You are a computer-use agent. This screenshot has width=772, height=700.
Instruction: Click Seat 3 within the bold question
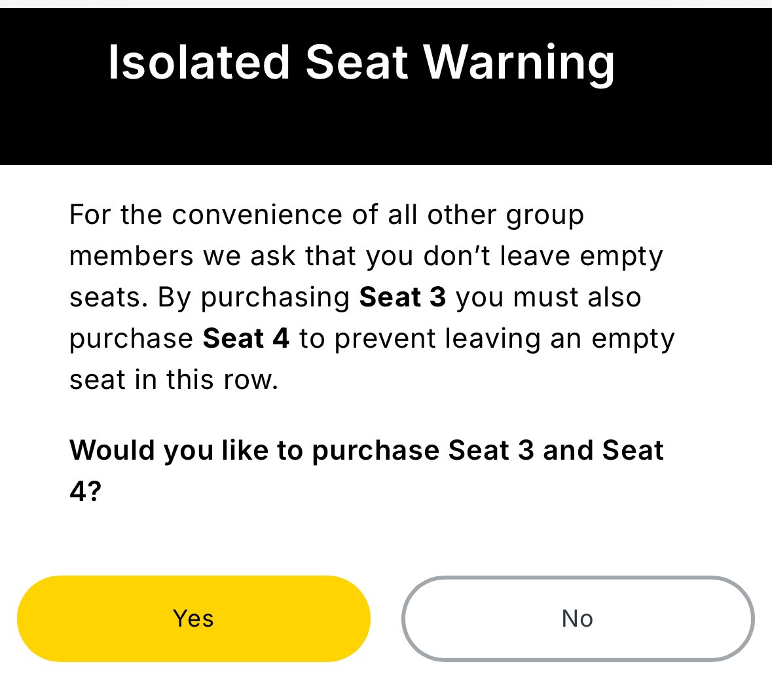tap(491, 450)
